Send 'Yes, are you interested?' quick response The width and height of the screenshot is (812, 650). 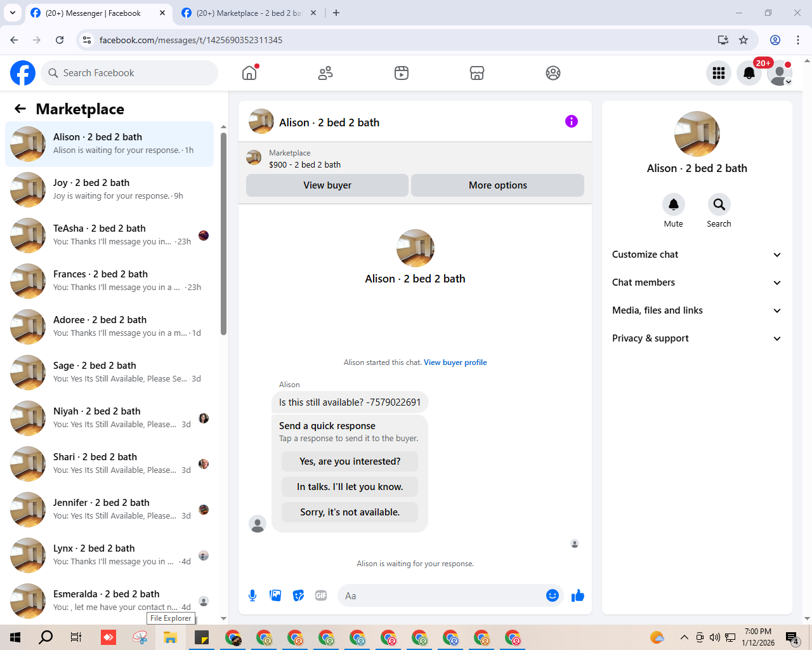[350, 461]
